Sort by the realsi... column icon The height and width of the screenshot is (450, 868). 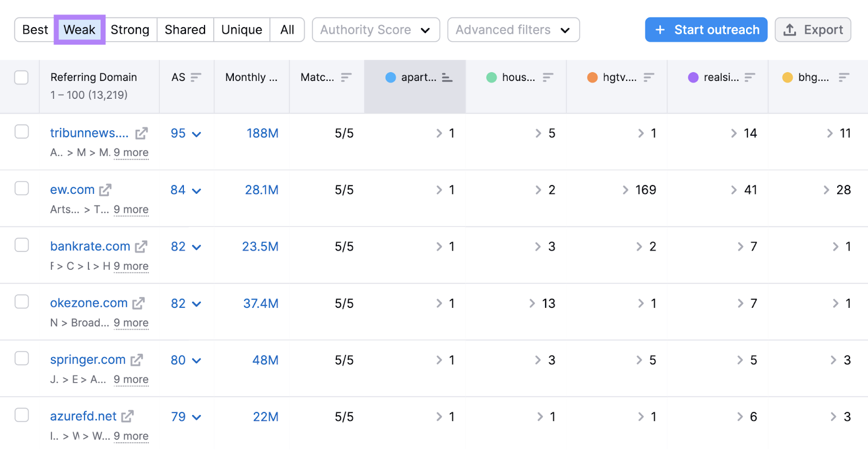tap(750, 77)
